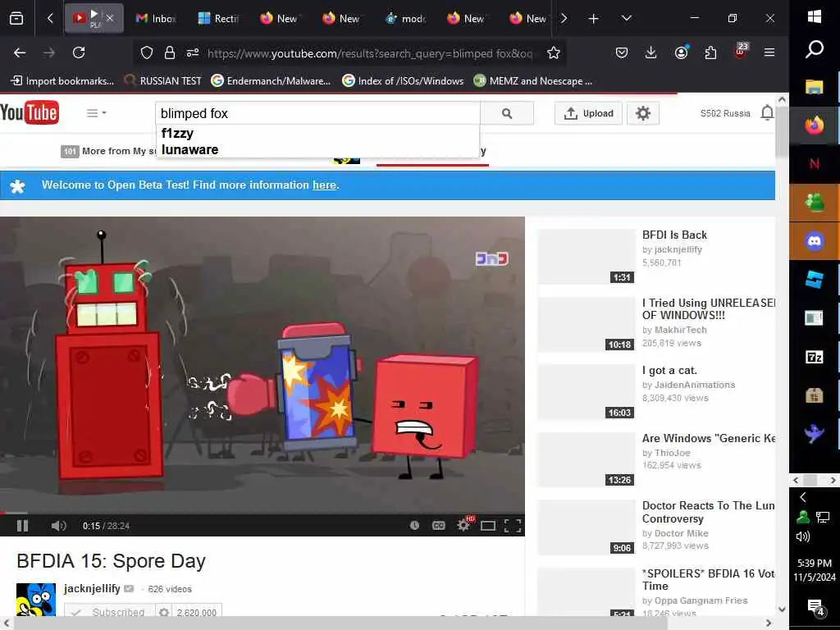Open the notifications bell
Screen dimensions: 840x630
(767, 113)
